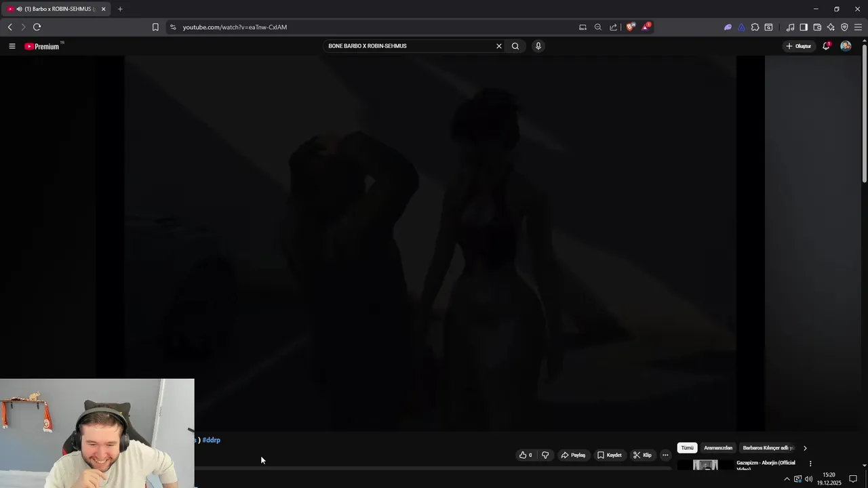Open the purple ghost extension

pos(728,27)
